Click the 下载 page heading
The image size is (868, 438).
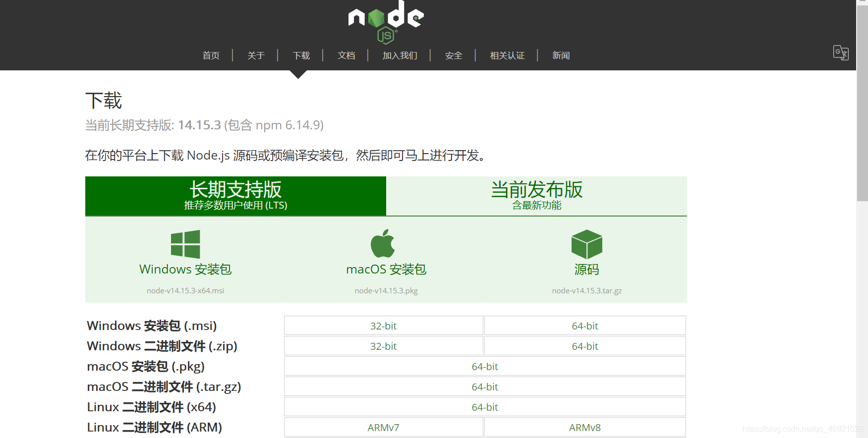pos(104,101)
